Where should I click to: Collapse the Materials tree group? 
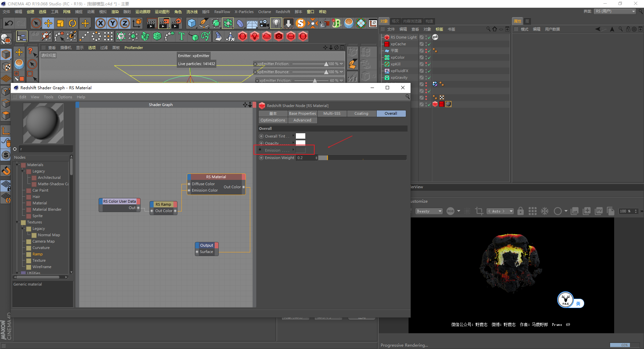pyautogui.click(x=17, y=165)
